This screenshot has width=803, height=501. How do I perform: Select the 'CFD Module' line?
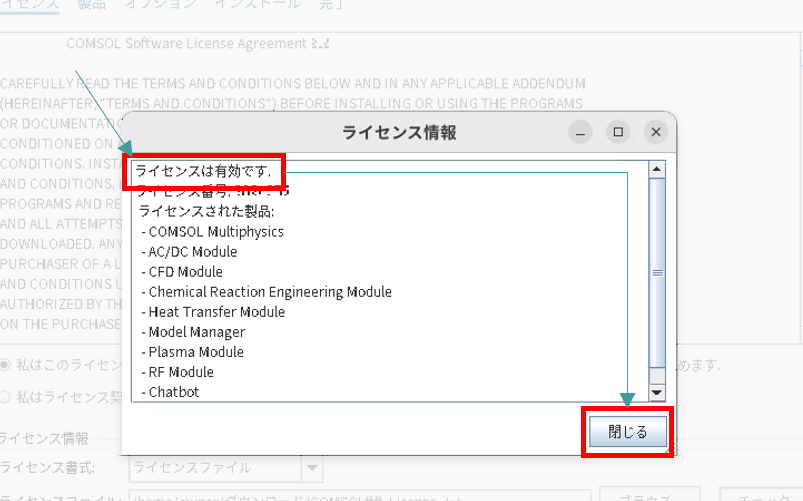pos(182,272)
